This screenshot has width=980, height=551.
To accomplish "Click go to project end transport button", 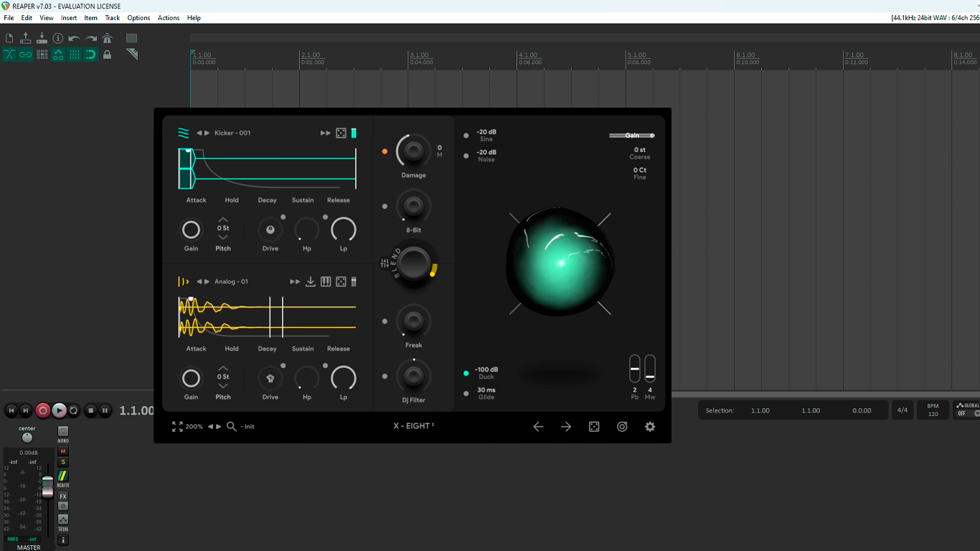I will tap(26, 410).
